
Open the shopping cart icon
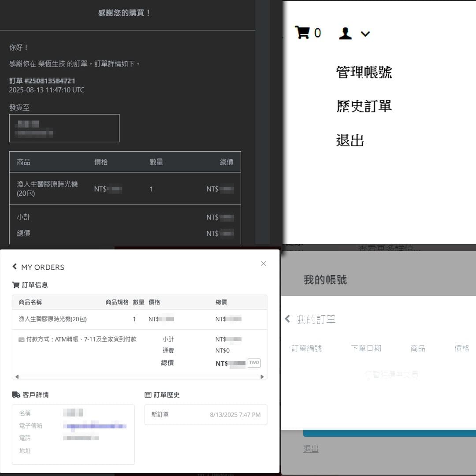click(302, 32)
